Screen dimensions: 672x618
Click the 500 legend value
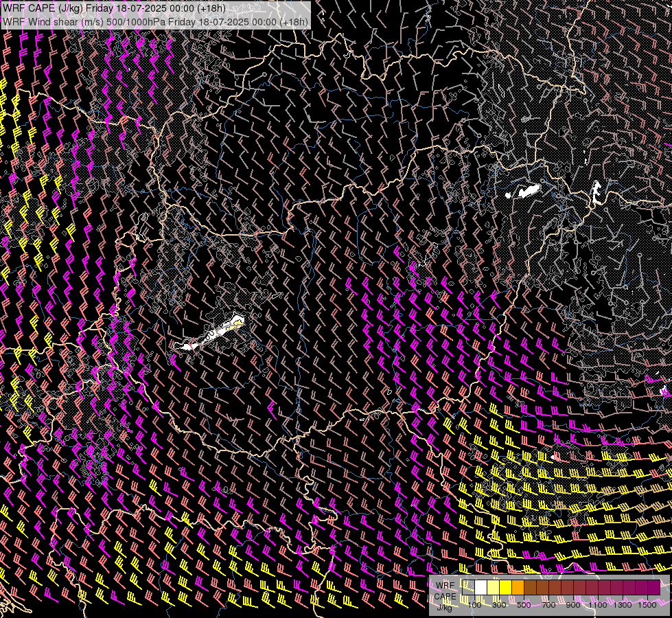pyautogui.click(x=524, y=605)
